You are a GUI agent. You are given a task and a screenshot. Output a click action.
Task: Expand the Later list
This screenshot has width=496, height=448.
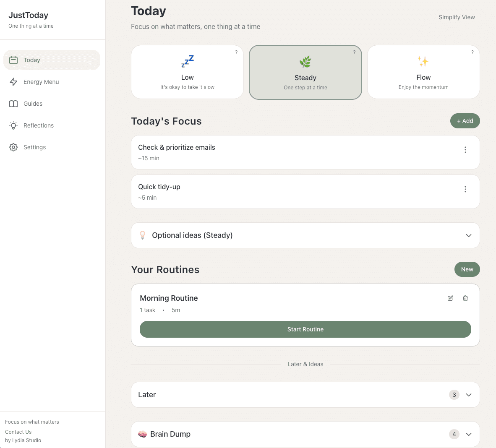(305, 395)
